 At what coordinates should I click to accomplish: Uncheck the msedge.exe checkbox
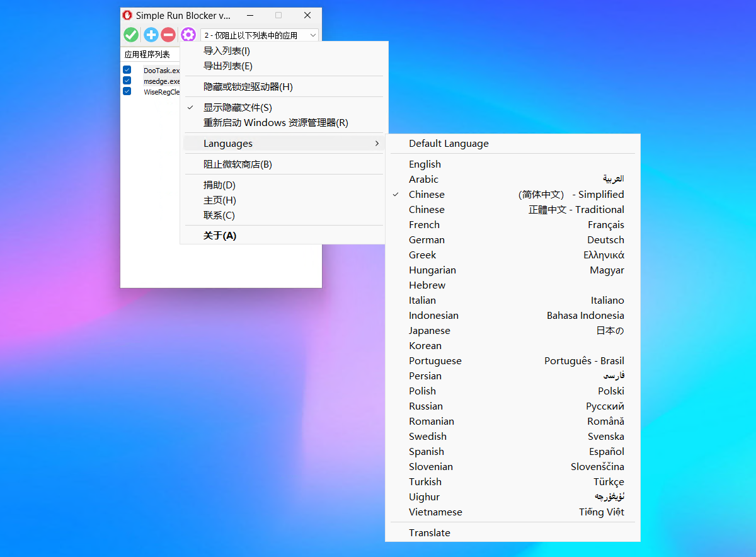click(x=127, y=81)
